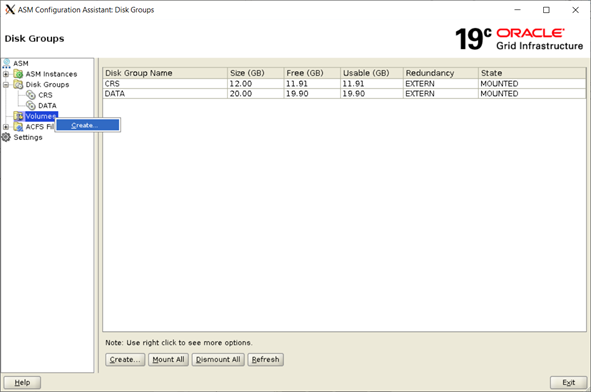The width and height of the screenshot is (591, 392).
Task: Close the ASM Configuration Assistant window
Action: click(x=575, y=10)
